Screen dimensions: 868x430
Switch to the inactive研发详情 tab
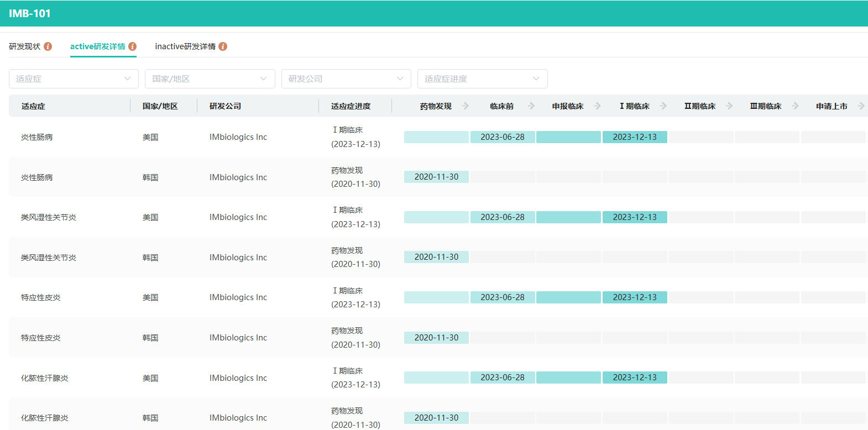(185, 46)
